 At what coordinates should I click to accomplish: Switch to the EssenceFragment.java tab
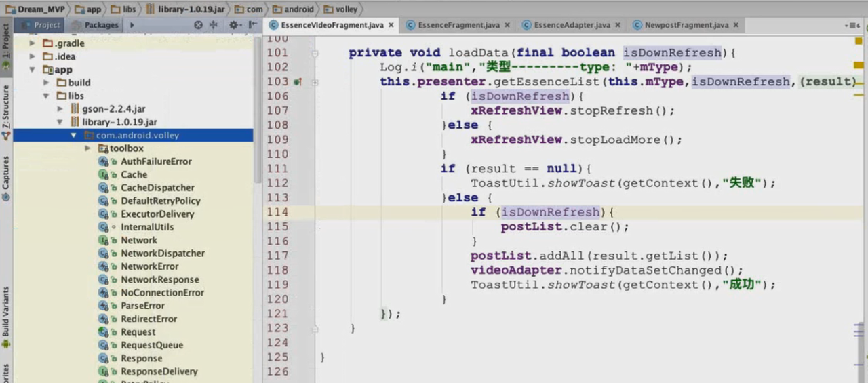458,25
